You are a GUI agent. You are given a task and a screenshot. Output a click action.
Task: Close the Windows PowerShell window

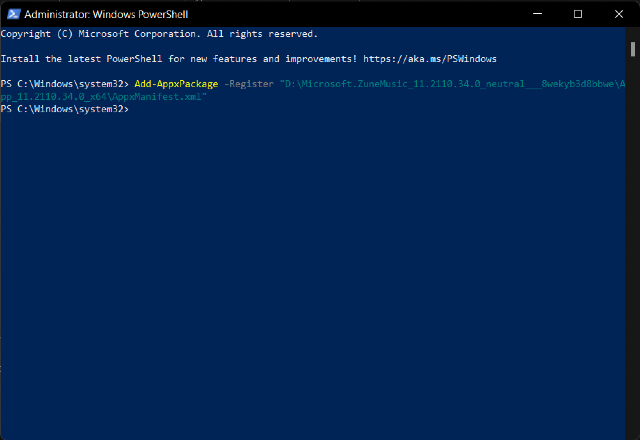pyautogui.click(x=618, y=14)
